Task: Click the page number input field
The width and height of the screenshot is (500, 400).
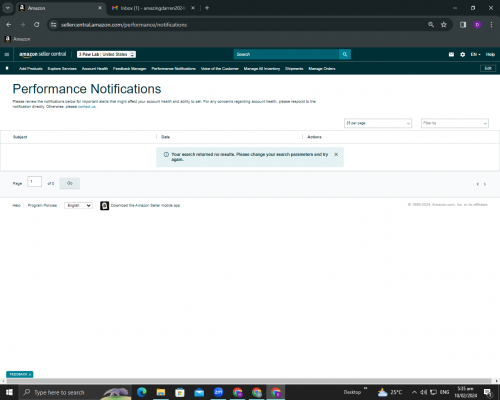Action: pos(34,182)
